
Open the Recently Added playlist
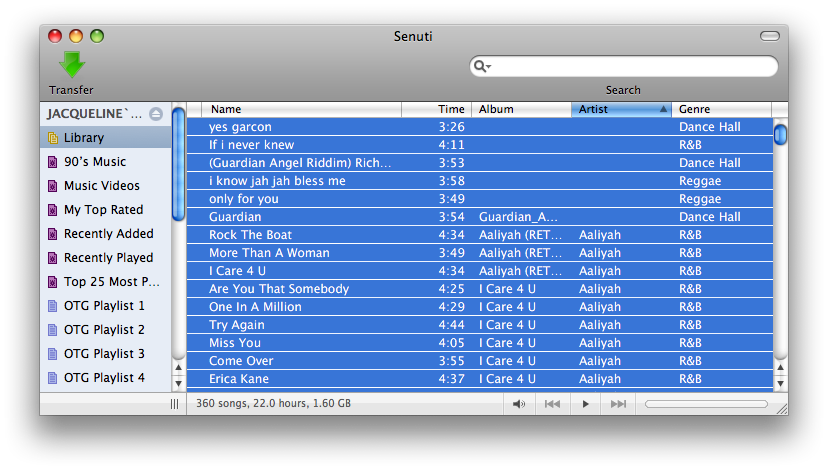point(106,233)
